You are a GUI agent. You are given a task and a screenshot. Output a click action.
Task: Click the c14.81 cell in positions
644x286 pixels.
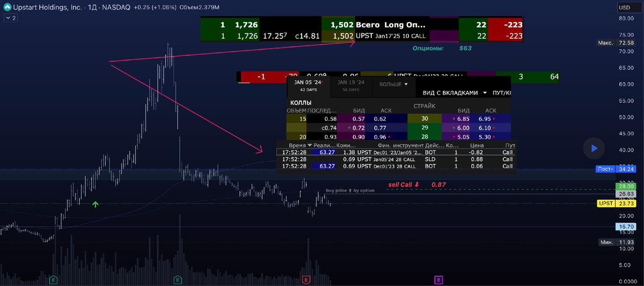pos(306,36)
